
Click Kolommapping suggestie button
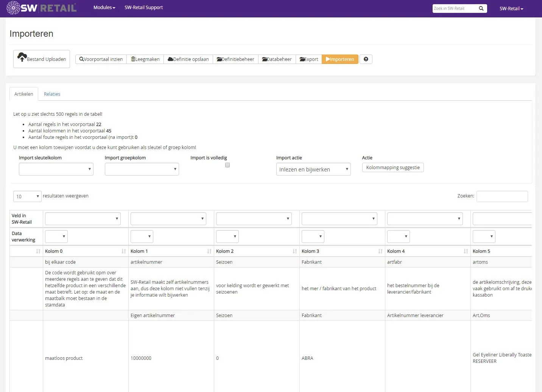(x=393, y=167)
